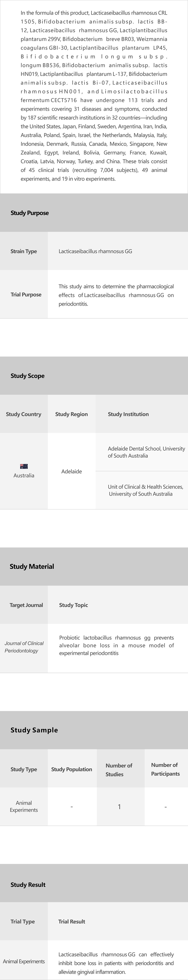
Task: Click the Strain Type row label
Action: [24, 251]
